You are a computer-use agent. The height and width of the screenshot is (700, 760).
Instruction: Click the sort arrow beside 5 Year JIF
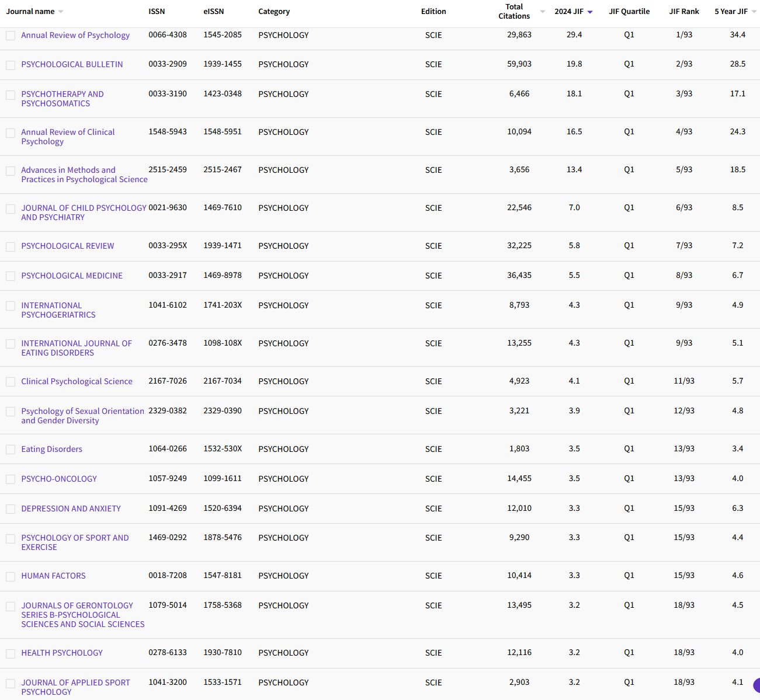click(754, 12)
